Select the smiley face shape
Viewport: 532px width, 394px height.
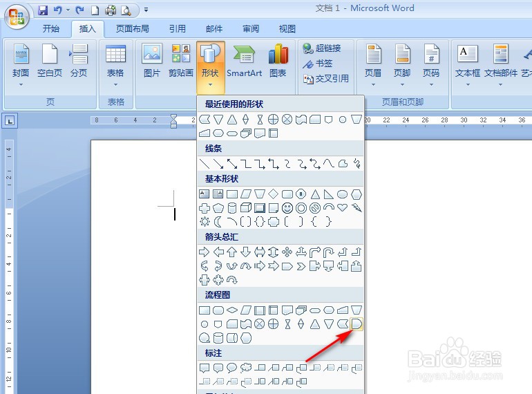point(287,208)
